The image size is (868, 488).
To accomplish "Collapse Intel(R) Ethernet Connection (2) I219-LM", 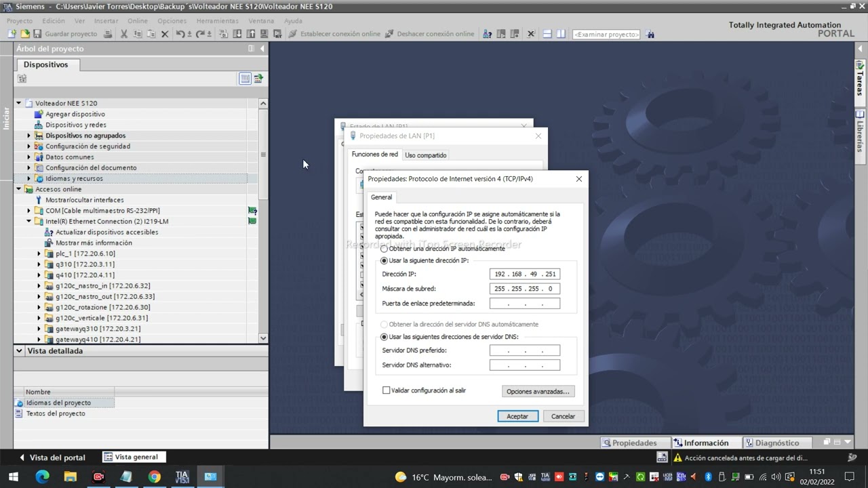I will tap(29, 221).
